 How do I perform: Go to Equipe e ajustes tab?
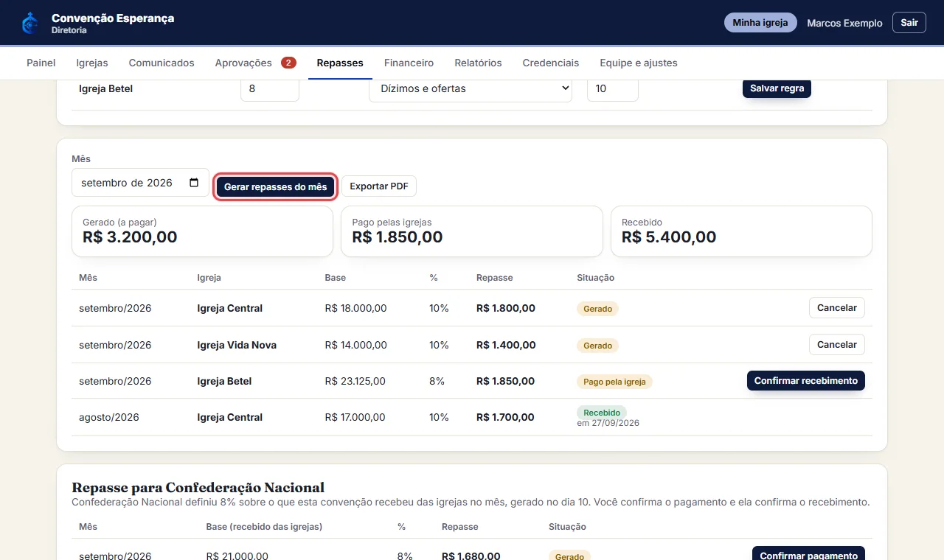(x=639, y=63)
